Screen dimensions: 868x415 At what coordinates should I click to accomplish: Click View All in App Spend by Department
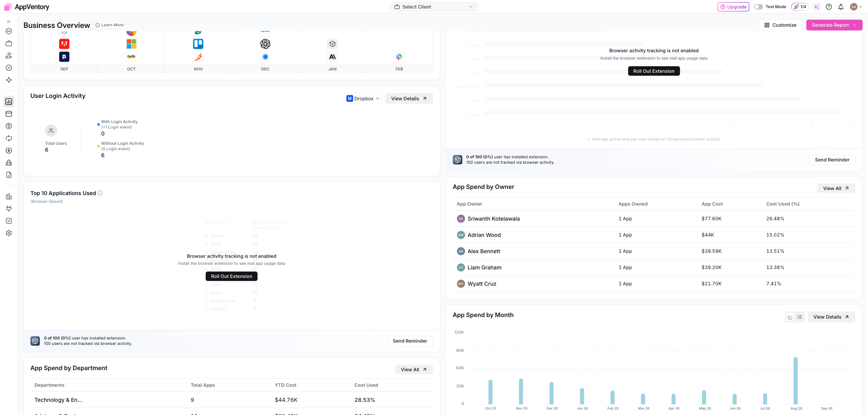[x=414, y=370]
